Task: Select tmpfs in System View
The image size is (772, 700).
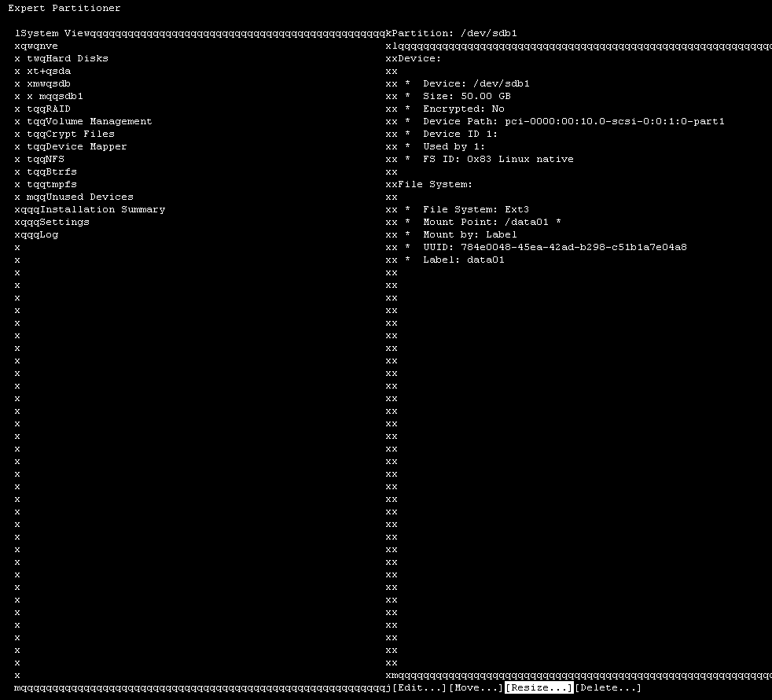Action: pyautogui.click(x=61, y=184)
